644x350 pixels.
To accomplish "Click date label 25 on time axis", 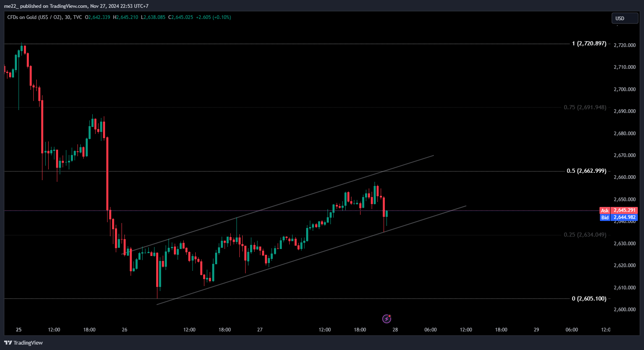I will (19, 330).
